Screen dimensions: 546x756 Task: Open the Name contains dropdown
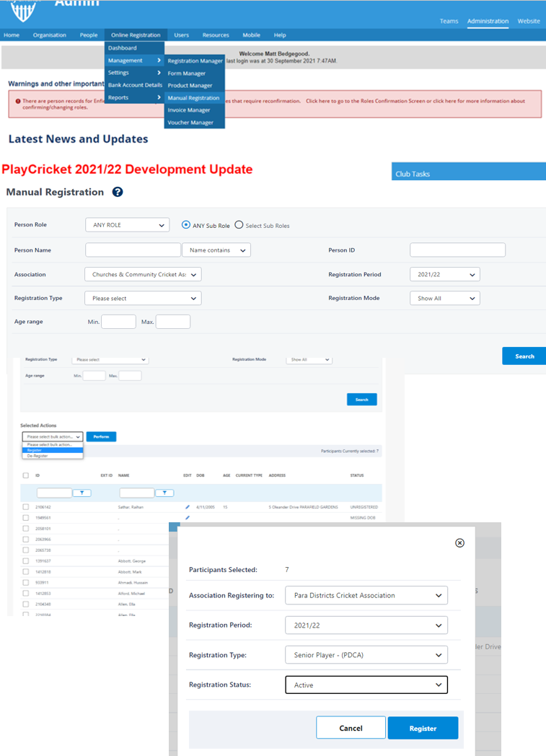(216, 250)
